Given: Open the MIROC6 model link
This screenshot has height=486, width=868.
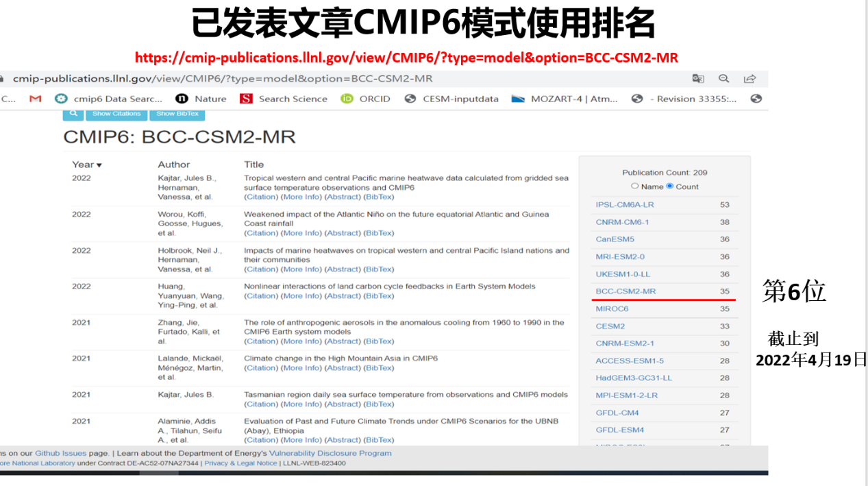Looking at the screenshot, I should click(x=612, y=309).
